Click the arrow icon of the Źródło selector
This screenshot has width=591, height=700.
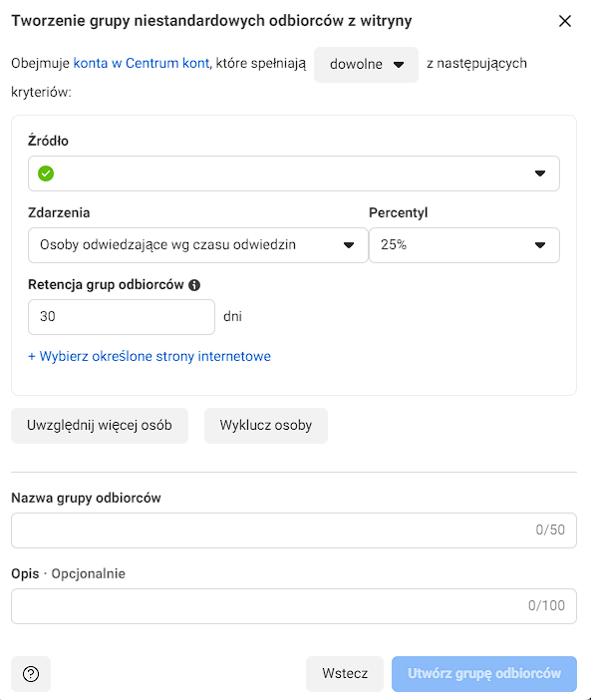(540, 174)
